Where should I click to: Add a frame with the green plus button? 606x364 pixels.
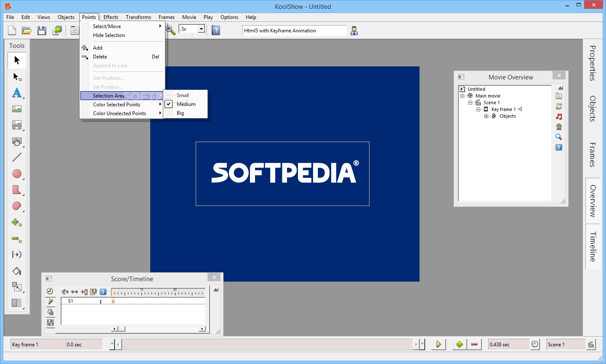[460, 344]
